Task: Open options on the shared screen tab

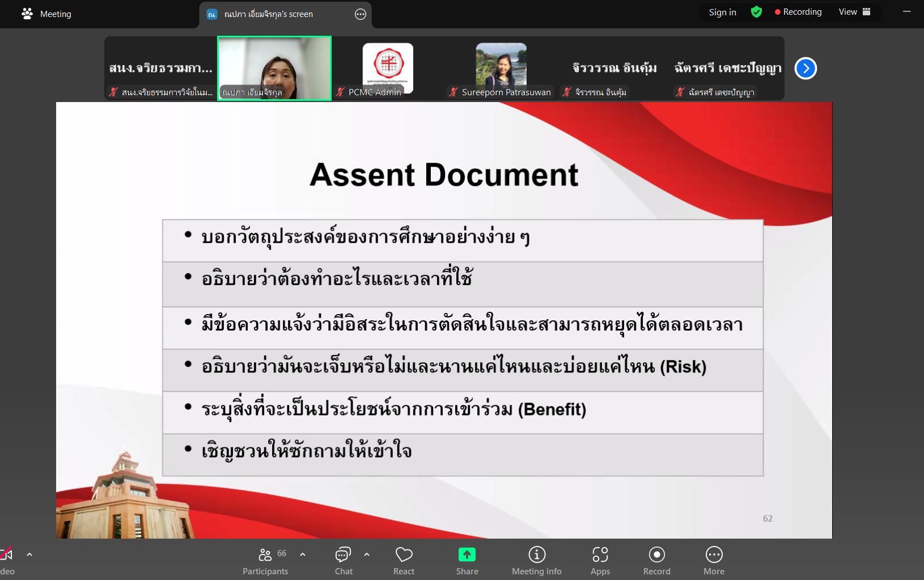Action: pyautogui.click(x=361, y=14)
